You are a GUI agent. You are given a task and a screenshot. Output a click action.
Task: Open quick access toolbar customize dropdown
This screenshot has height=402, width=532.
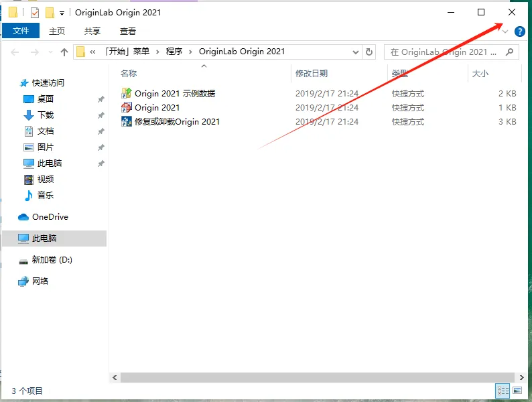coord(62,13)
